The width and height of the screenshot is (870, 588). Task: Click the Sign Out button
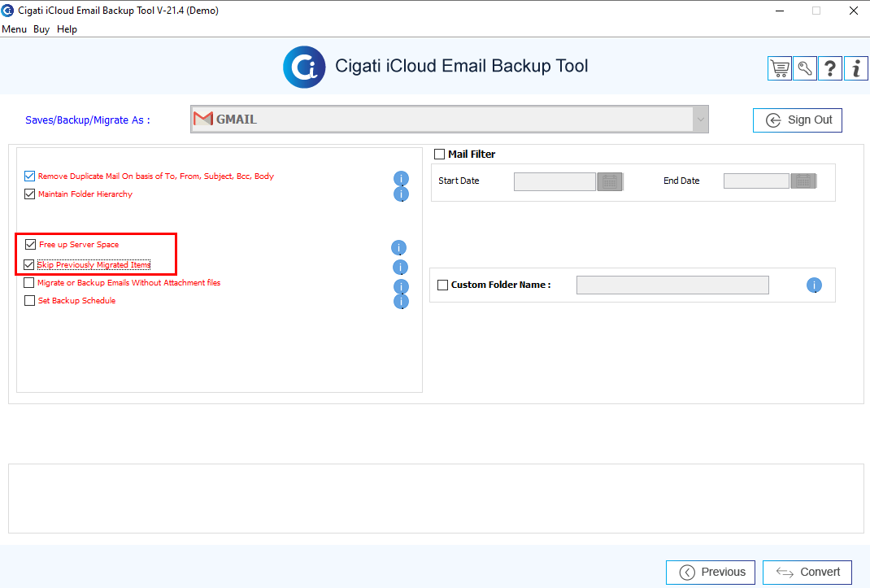798,120
